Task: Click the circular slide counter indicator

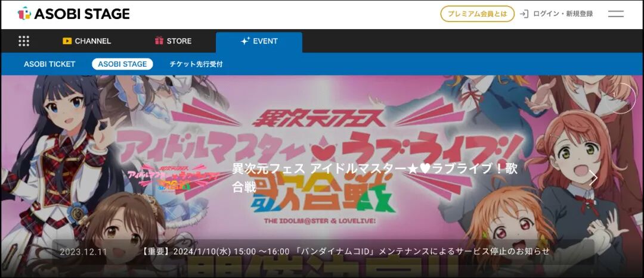Action: click(620, 98)
